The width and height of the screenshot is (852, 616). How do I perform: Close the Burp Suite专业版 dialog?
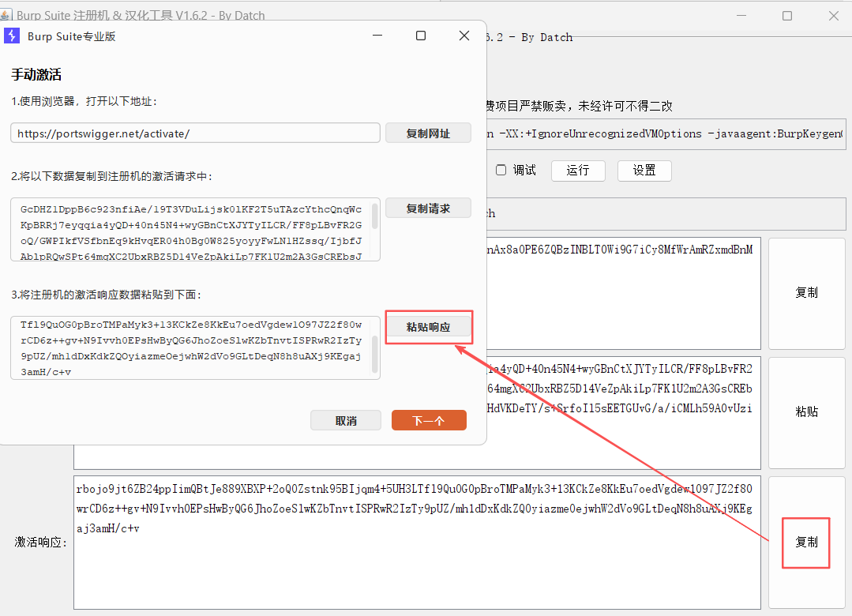tap(464, 36)
